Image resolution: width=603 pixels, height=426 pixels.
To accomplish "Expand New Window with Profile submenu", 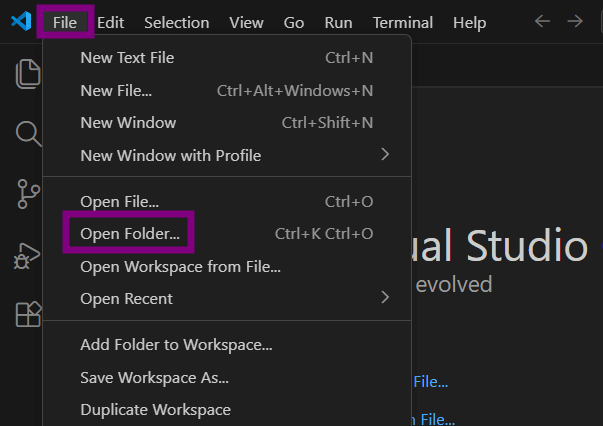I will pyautogui.click(x=227, y=155).
